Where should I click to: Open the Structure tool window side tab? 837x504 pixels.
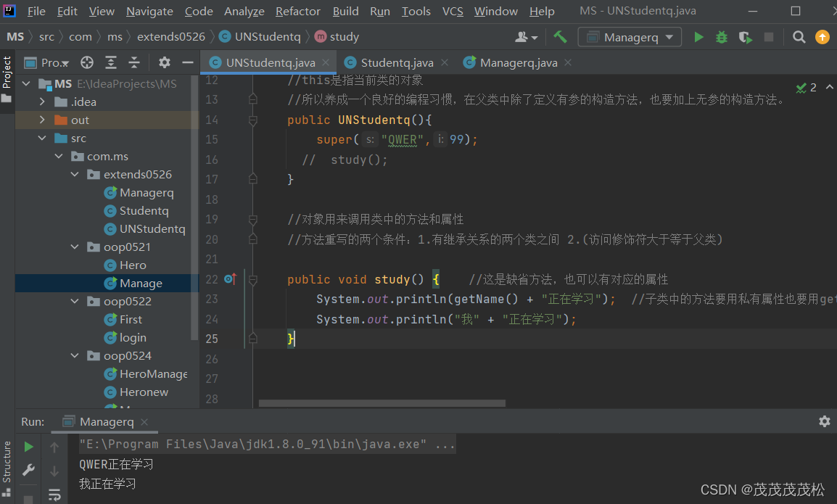(7, 468)
